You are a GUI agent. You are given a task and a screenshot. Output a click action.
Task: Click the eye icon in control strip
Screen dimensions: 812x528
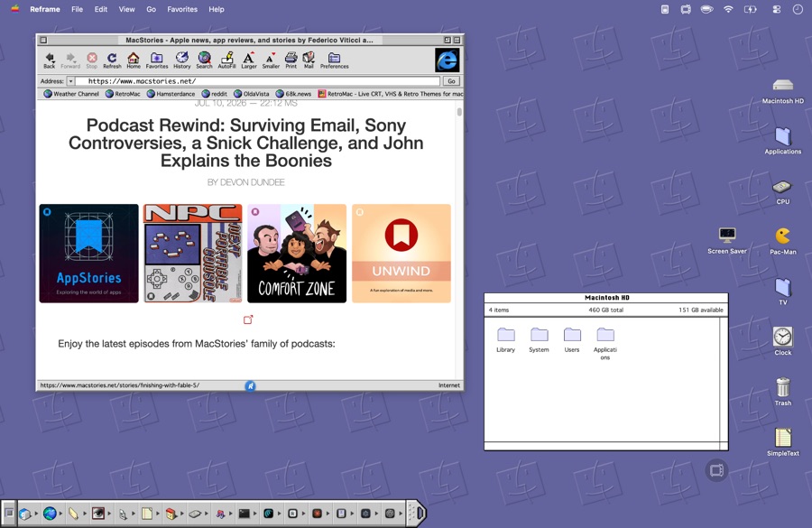point(97,514)
